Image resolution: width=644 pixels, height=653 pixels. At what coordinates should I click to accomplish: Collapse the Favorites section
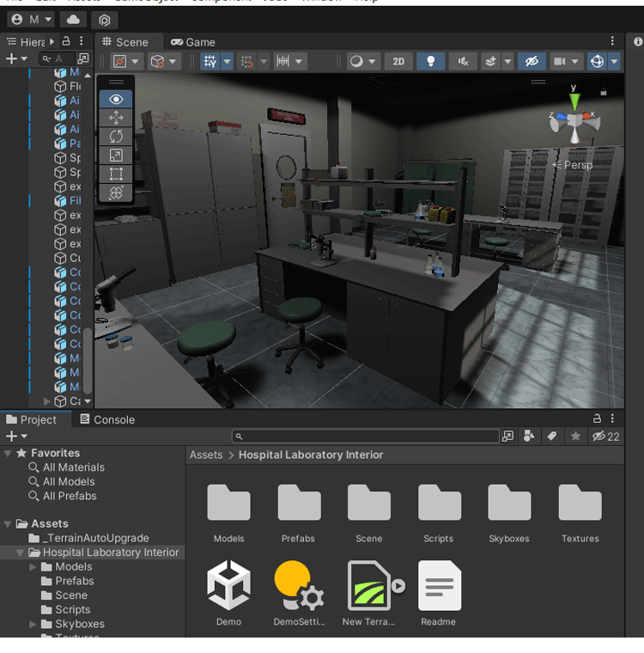click(8, 454)
